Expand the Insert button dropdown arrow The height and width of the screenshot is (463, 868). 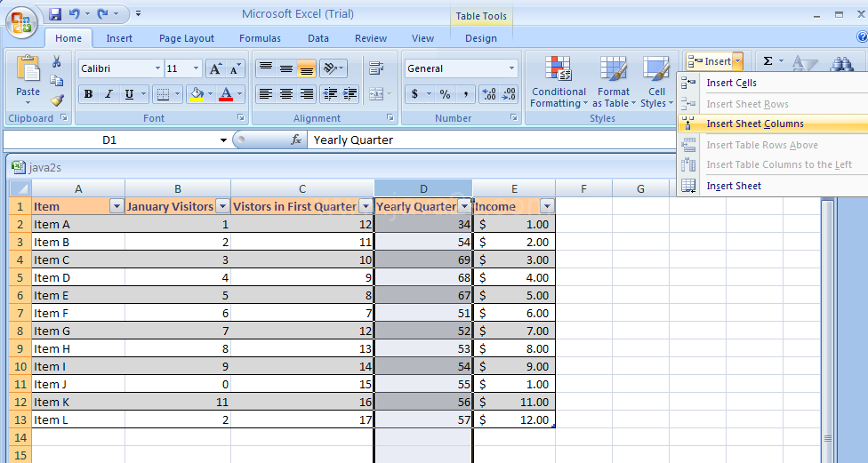[737, 61]
